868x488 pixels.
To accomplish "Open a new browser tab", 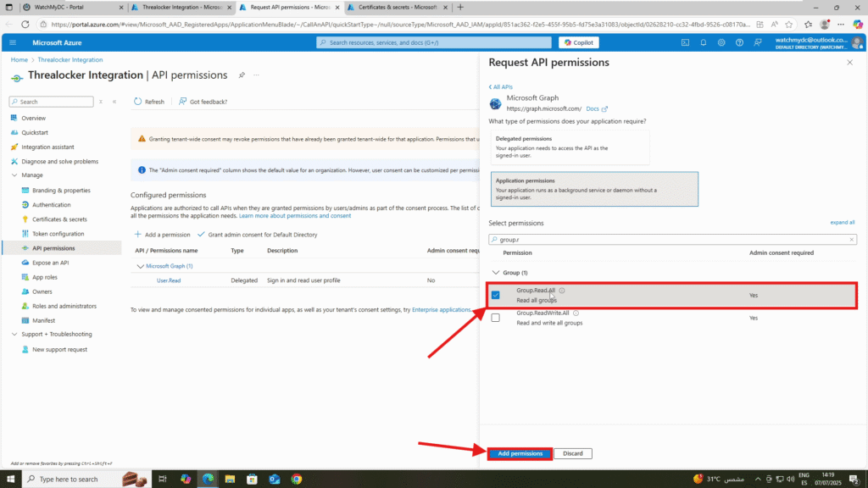I will 460,7.
